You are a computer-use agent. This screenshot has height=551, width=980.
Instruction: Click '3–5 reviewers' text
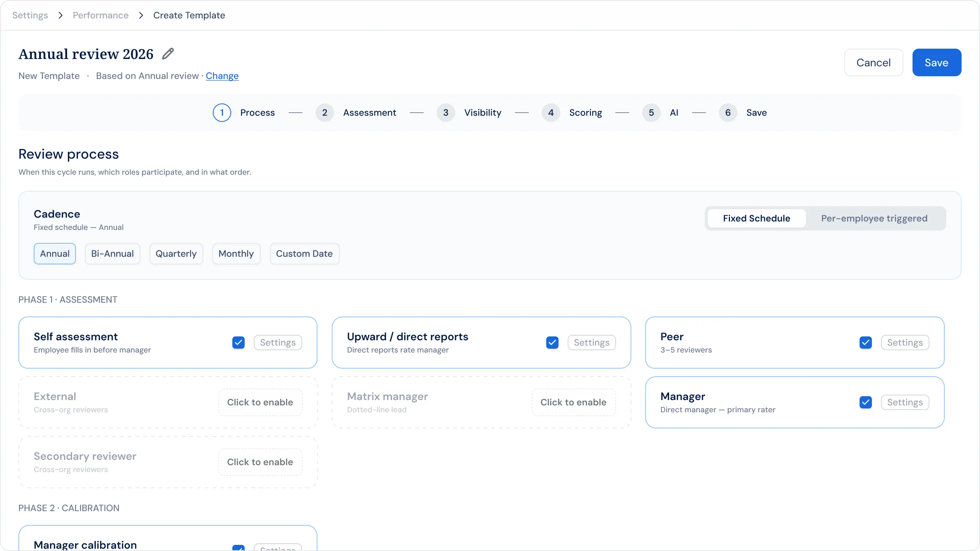(686, 350)
